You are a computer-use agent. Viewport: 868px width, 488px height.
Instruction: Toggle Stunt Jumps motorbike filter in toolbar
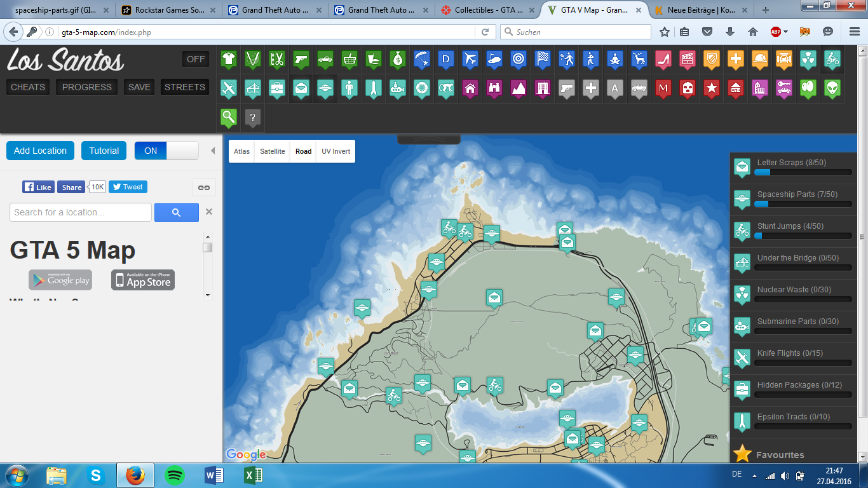tap(832, 60)
